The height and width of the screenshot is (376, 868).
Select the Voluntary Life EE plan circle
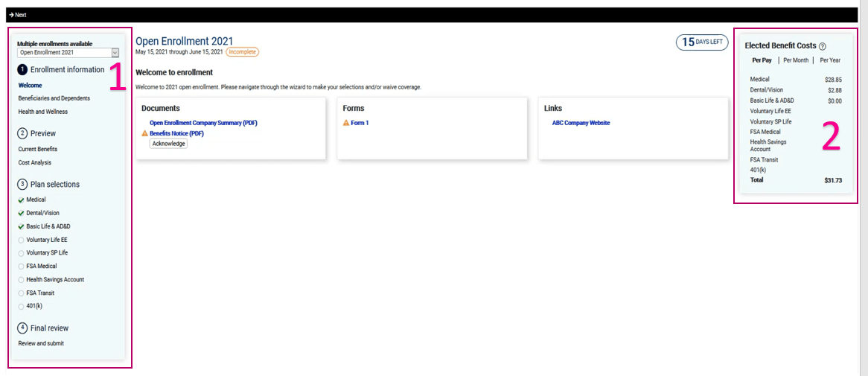coord(21,240)
